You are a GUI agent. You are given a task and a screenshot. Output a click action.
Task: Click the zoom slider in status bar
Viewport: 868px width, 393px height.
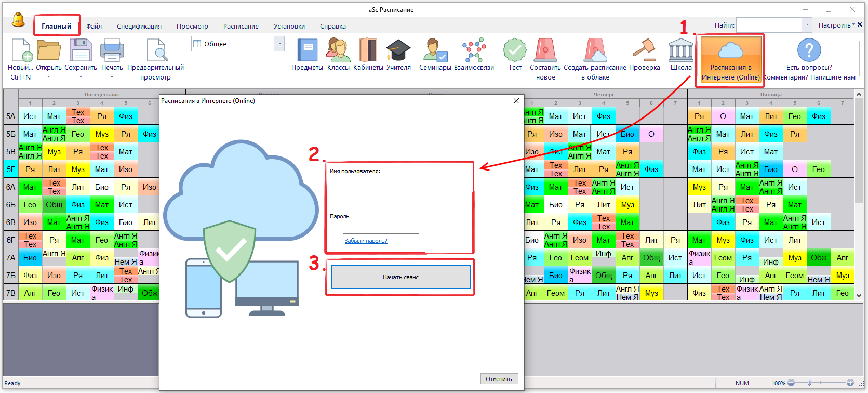[809, 383]
